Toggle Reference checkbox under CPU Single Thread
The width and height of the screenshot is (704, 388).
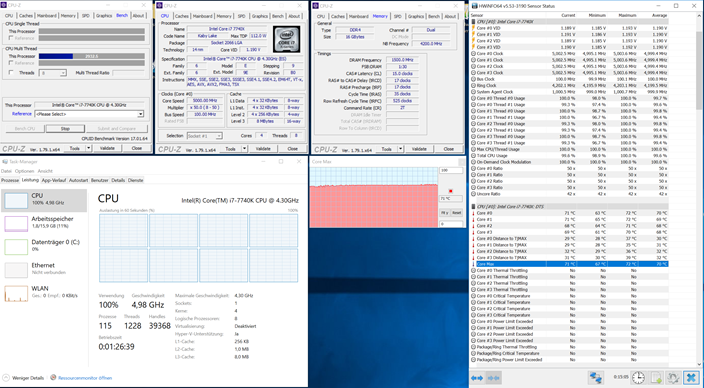(11, 38)
